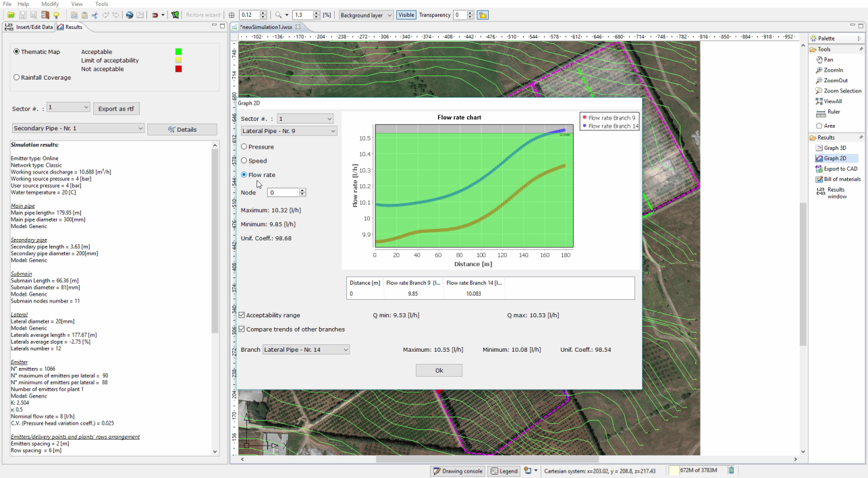Viewport: 868px width, 478px height.
Task: Open the Background layer dropdown
Action: click(x=366, y=15)
